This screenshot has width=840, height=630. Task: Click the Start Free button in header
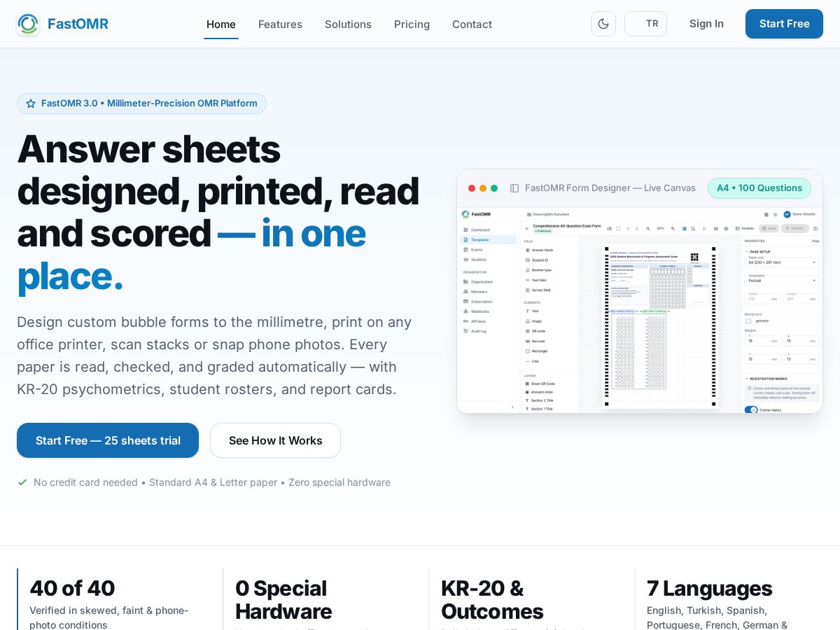coord(784,24)
